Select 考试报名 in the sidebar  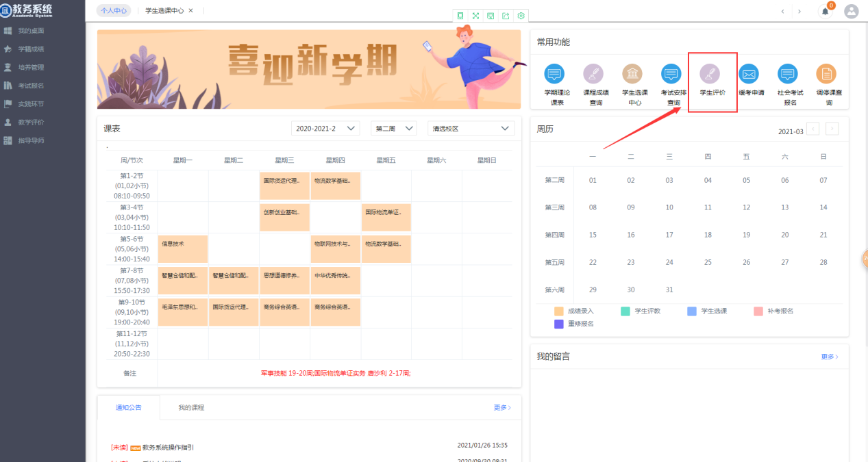31,86
